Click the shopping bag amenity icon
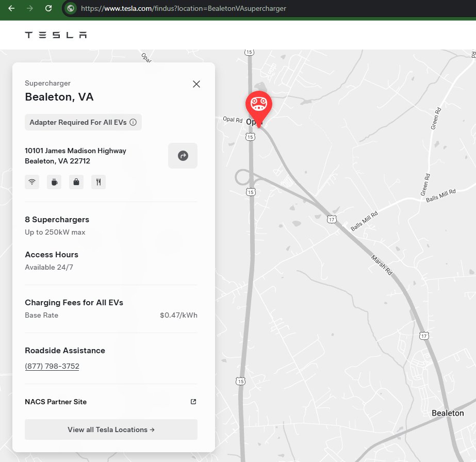This screenshot has width=476, height=462. [76, 182]
